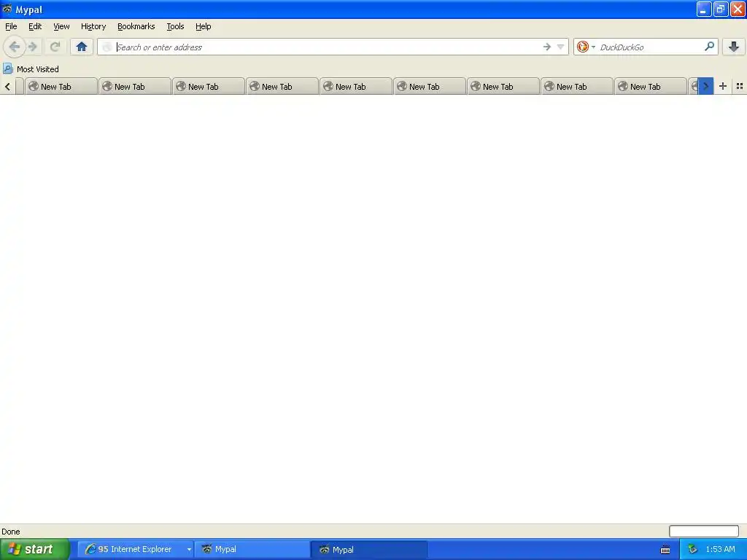This screenshot has width=747, height=560.
Task: Close the Mypal window
Action: pyautogui.click(x=738, y=9)
